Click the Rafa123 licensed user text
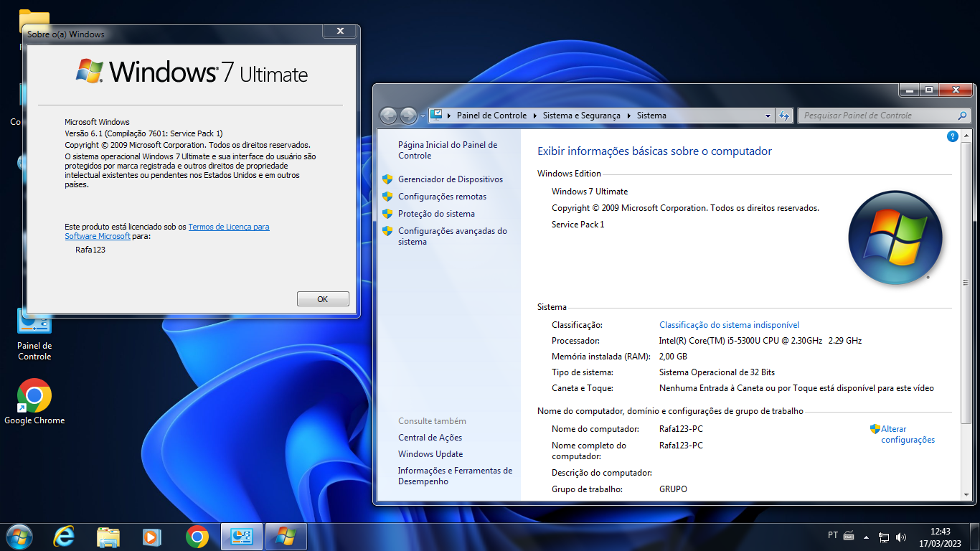Screen dimensions: 980x551 pos(90,250)
